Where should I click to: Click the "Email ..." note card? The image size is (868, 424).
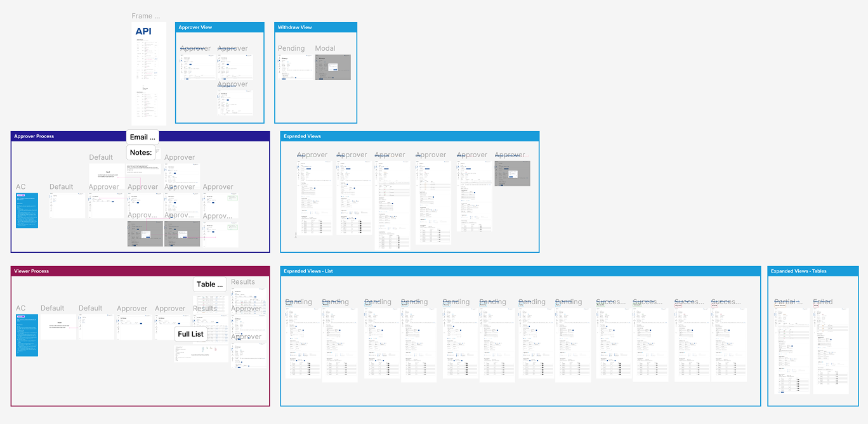(x=142, y=137)
